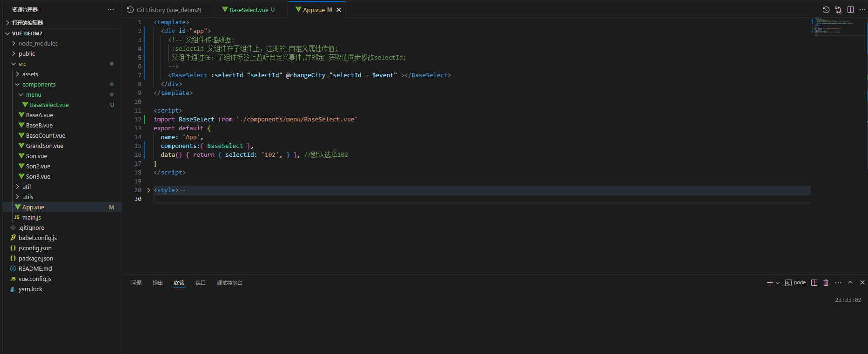Select App.vue in the file tree
868x354 pixels.
point(62,207)
